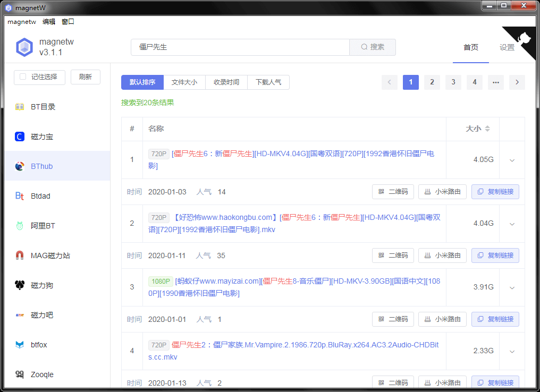Screen dimensions: 540x392
Task: Click the 刷新 button
Action: [86, 76]
